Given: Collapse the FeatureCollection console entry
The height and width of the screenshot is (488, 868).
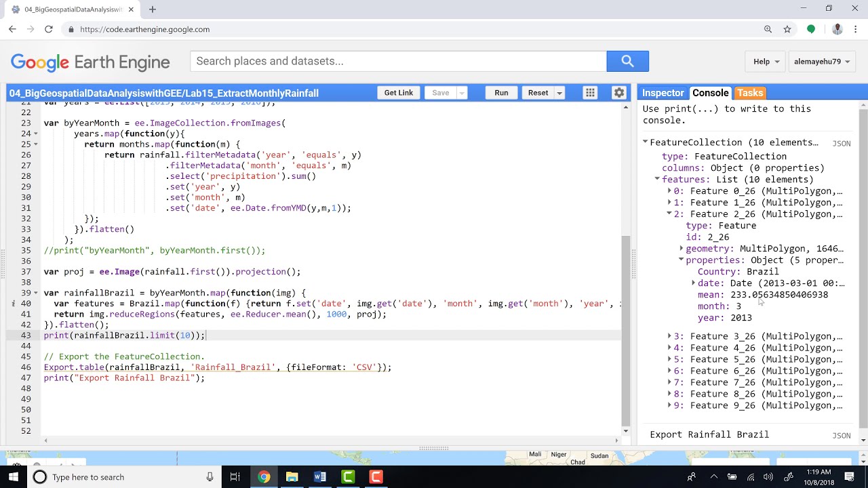Looking at the screenshot, I should tap(645, 142).
